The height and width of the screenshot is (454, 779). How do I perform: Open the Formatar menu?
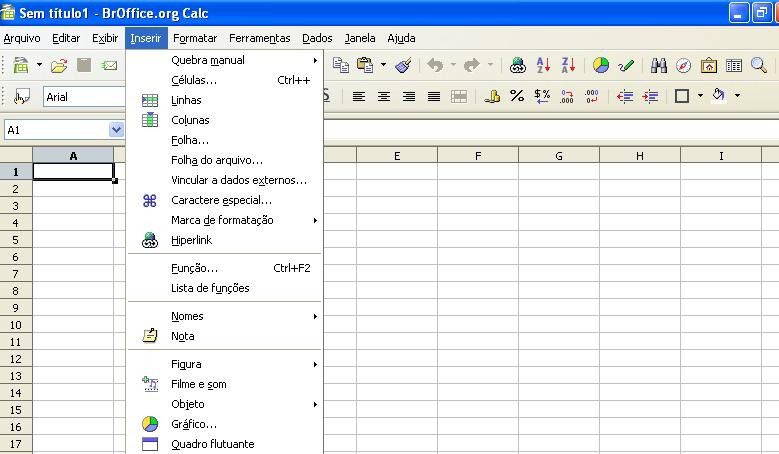[194, 38]
